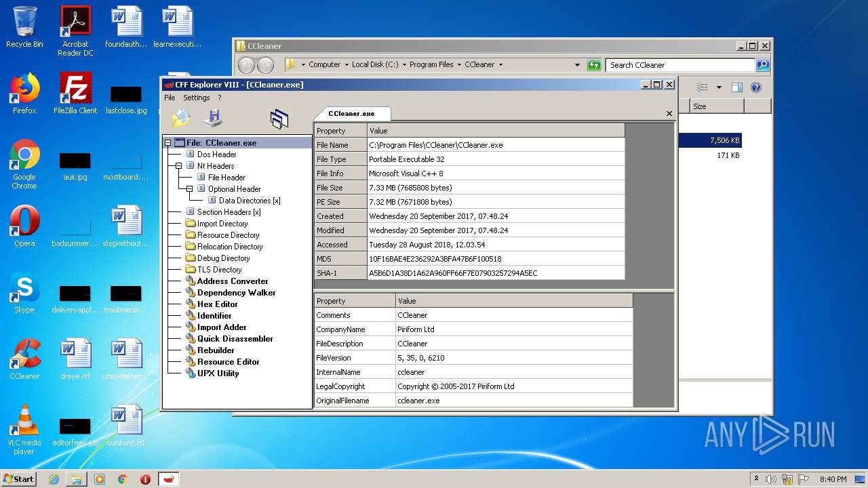Viewport: 868px width, 488px height.
Task: Open the UPX Utility tool
Action: [218, 373]
